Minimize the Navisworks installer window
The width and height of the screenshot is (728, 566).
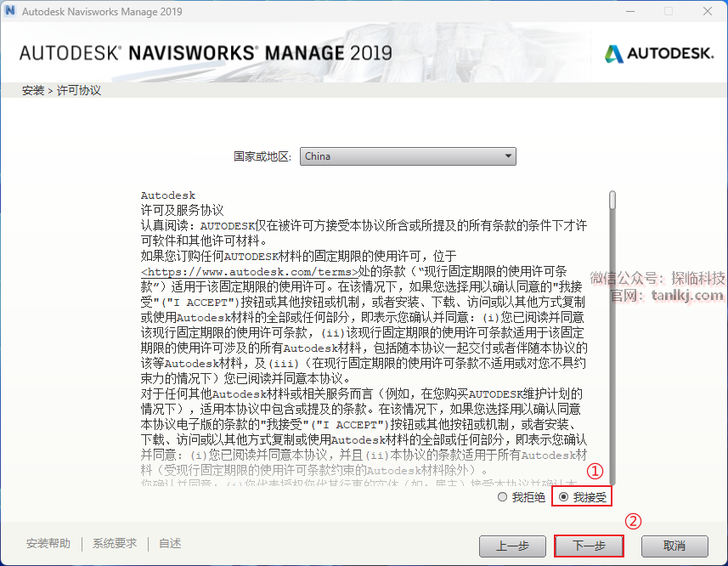pyautogui.click(x=630, y=11)
